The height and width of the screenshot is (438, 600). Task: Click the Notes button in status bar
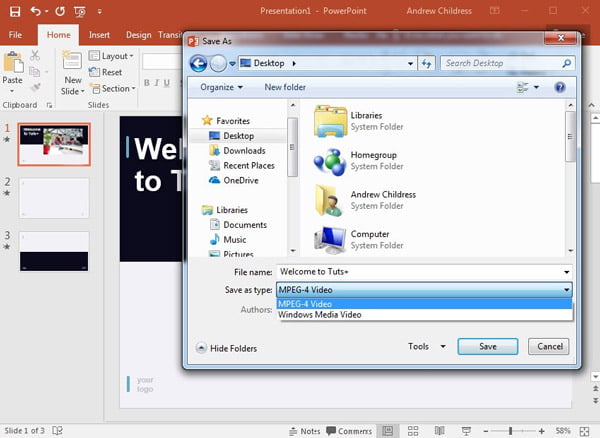tap(305, 431)
